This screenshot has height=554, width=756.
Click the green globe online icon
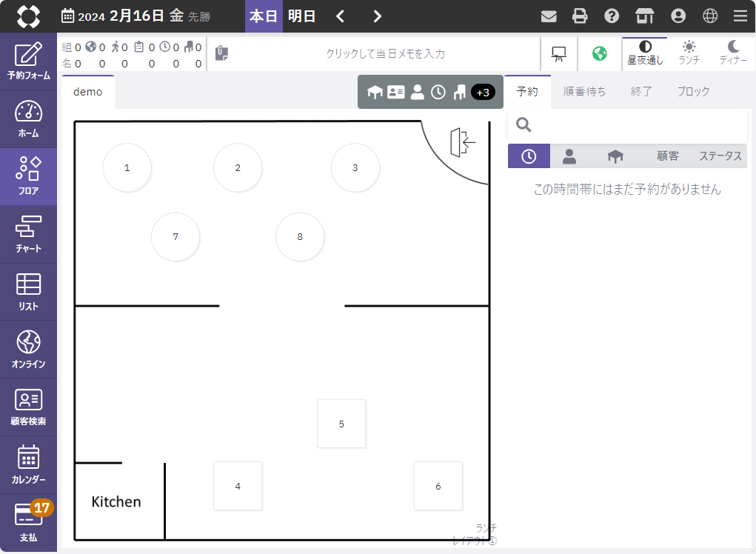(600, 54)
